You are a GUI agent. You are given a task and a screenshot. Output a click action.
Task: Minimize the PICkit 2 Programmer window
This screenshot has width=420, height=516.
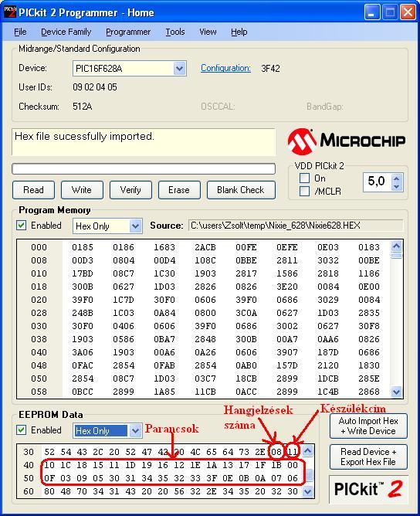tap(372, 12)
